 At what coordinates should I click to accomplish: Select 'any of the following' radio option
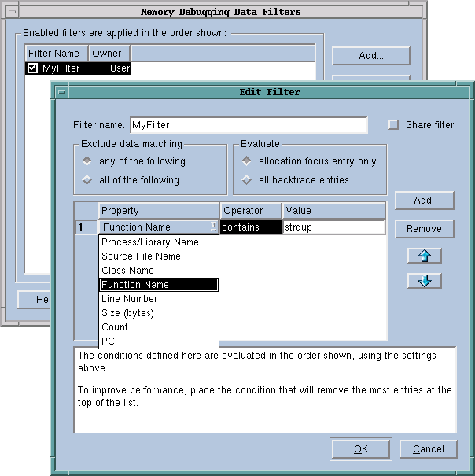click(87, 161)
